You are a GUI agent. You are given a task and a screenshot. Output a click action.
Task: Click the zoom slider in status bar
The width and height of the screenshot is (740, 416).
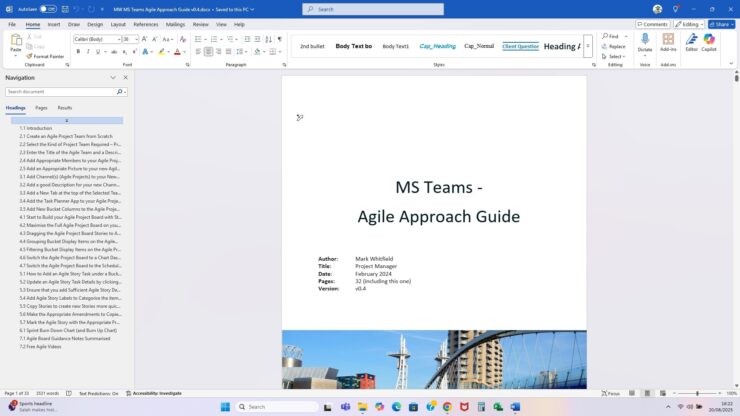(x=698, y=393)
